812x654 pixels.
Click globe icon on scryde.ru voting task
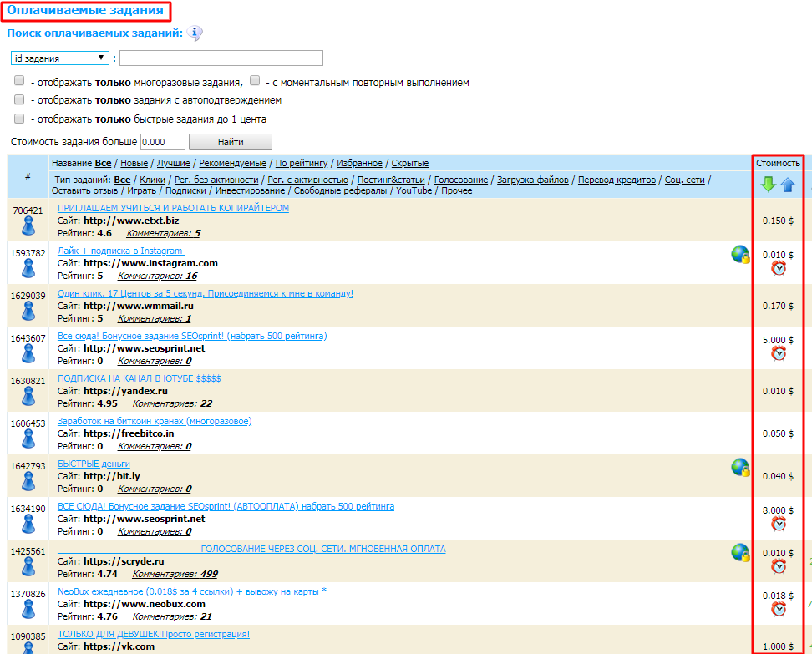[x=738, y=553]
